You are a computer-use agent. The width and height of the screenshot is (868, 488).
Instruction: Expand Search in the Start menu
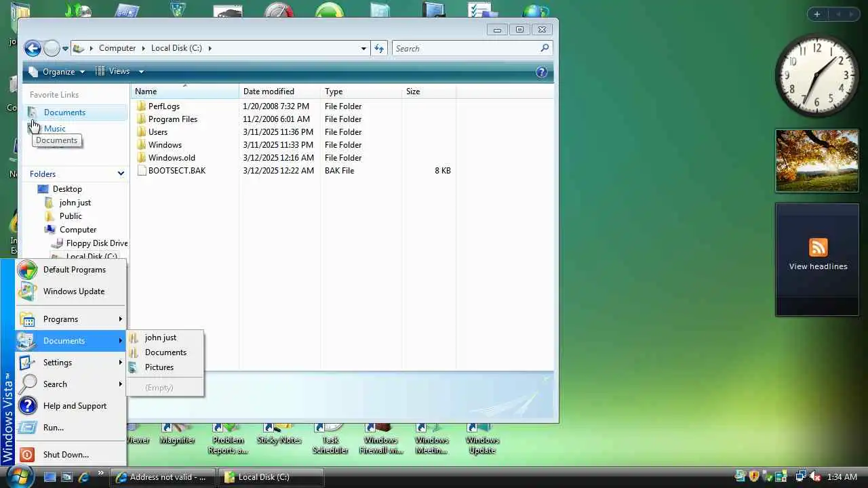tap(71, 384)
